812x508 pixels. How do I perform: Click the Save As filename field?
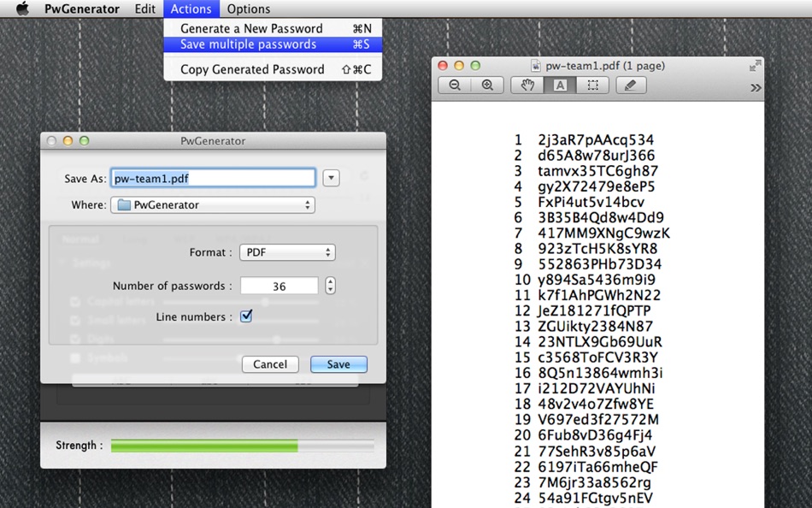(x=213, y=179)
